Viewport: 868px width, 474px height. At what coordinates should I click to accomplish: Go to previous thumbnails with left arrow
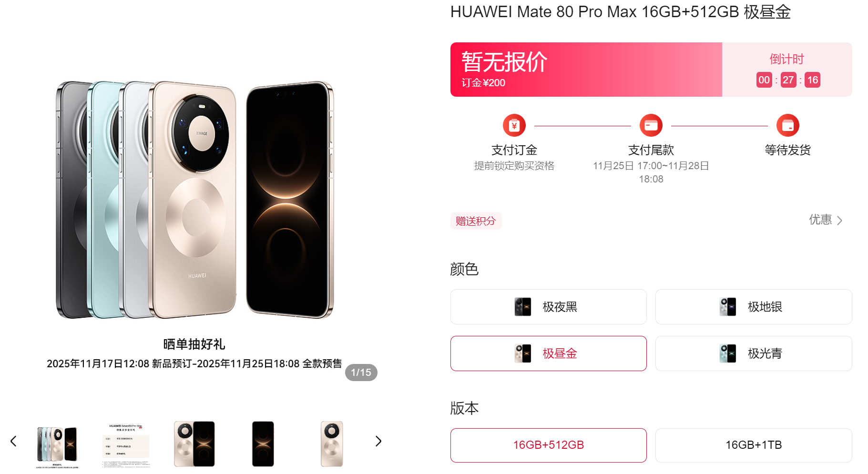pyautogui.click(x=13, y=441)
